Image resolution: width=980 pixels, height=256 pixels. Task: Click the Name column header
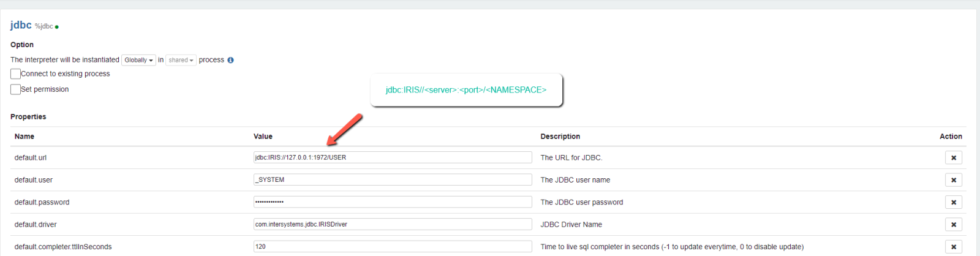pos(24,137)
